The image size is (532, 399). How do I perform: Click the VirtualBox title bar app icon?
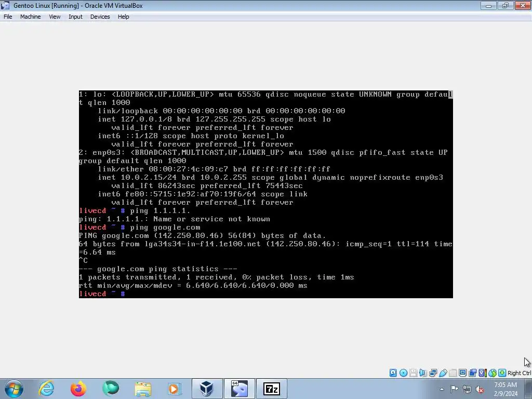coord(5,5)
